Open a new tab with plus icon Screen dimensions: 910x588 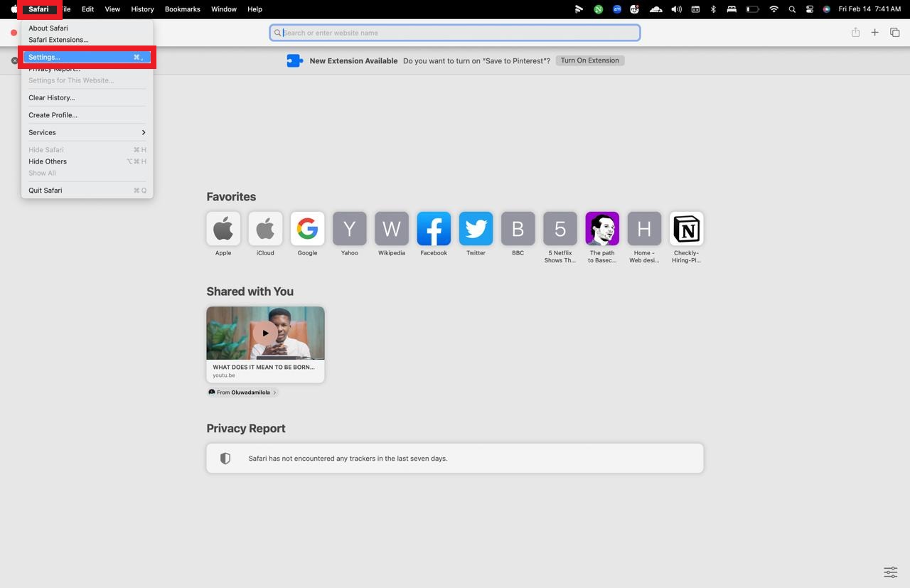[875, 33]
